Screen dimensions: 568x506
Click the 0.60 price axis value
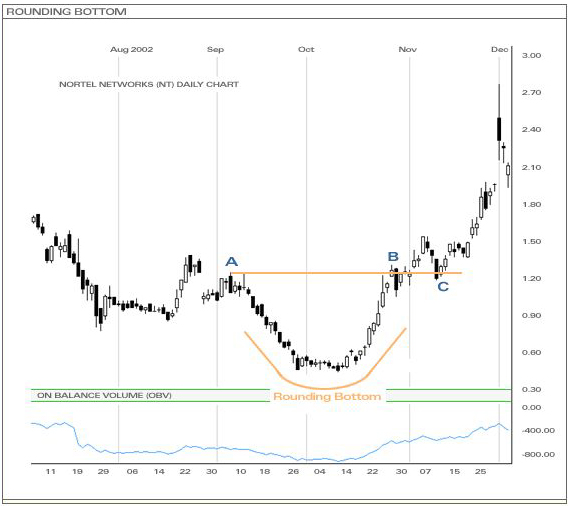click(x=531, y=352)
